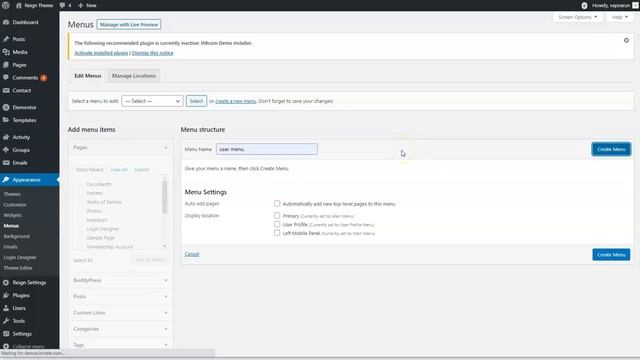Open the Help dropdown tab

pyautogui.click(x=620, y=17)
